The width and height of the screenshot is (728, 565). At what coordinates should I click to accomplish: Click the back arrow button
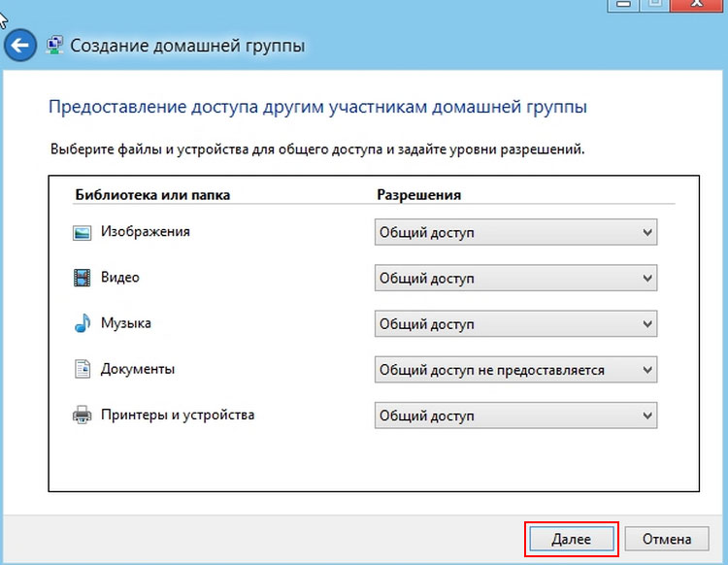click(21, 45)
